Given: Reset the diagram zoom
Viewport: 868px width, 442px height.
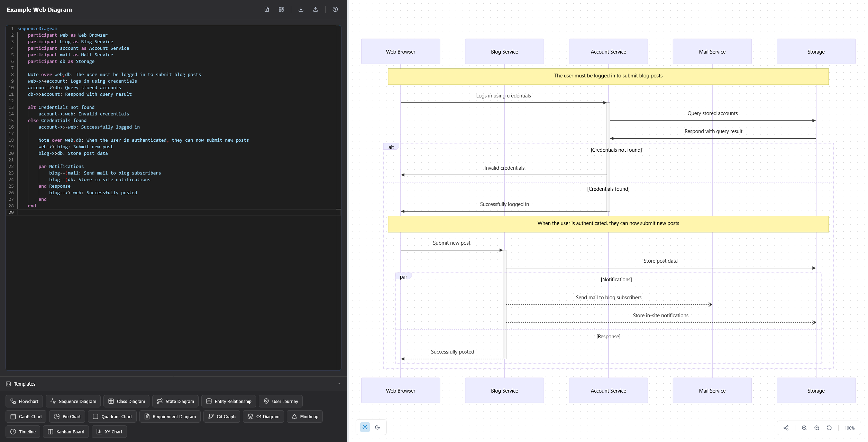Looking at the screenshot, I should click(829, 428).
